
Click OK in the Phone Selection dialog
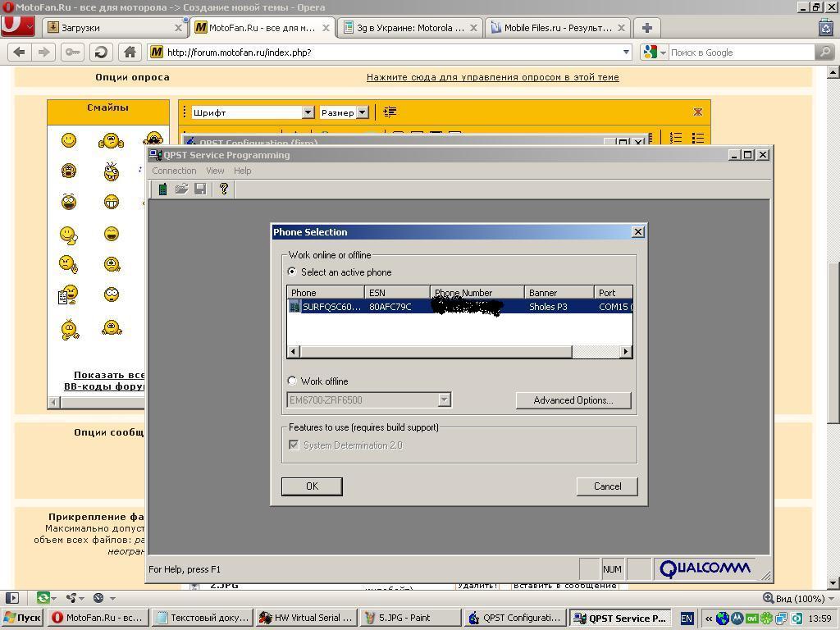click(x=312, y=486)
